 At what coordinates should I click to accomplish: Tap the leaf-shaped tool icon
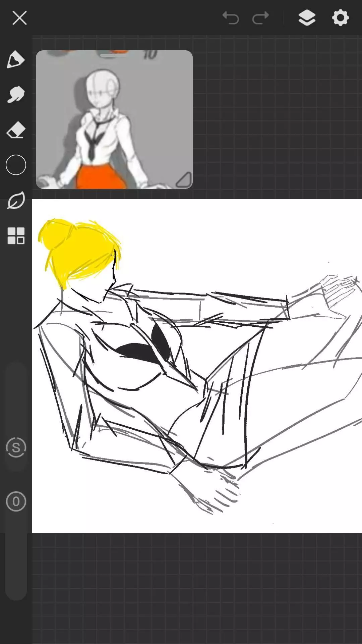[x=16, y=201]
